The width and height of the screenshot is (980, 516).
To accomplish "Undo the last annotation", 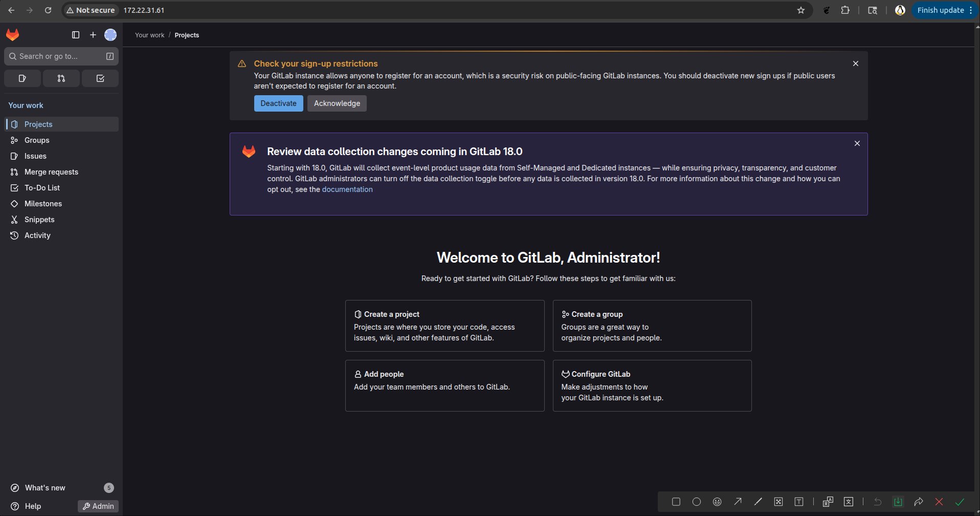I will tap(878, 502).
